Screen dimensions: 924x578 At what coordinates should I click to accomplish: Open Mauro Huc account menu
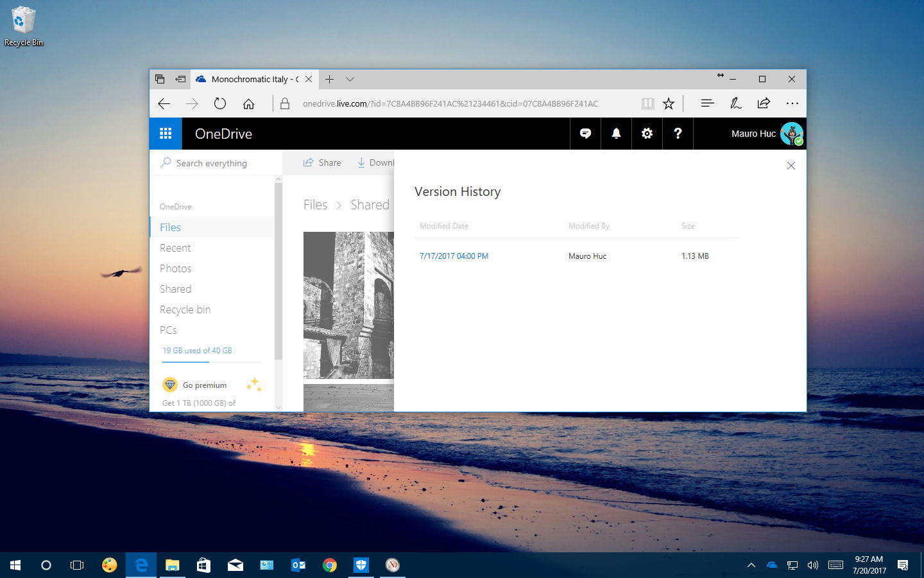point(767,134)
